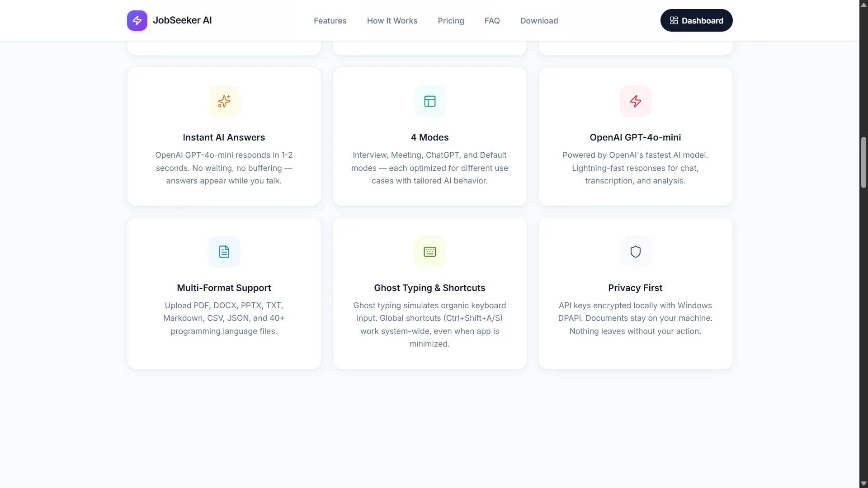Click the text 'Powered by OpenAI's fastest AI model.'
868x488 pixels.
(635, 155)
